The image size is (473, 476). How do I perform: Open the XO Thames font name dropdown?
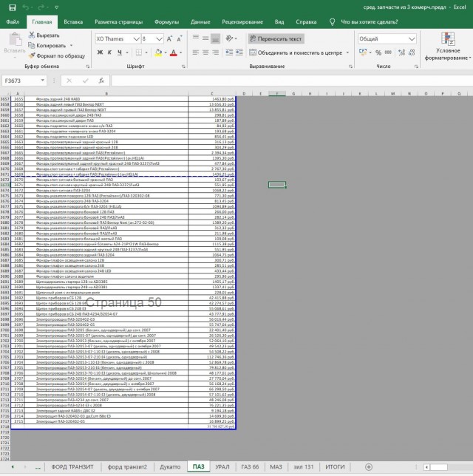click(136, 39)
